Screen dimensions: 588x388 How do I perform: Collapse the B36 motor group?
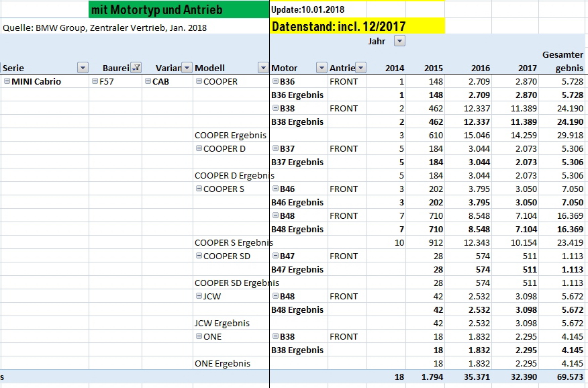[276, 81]
